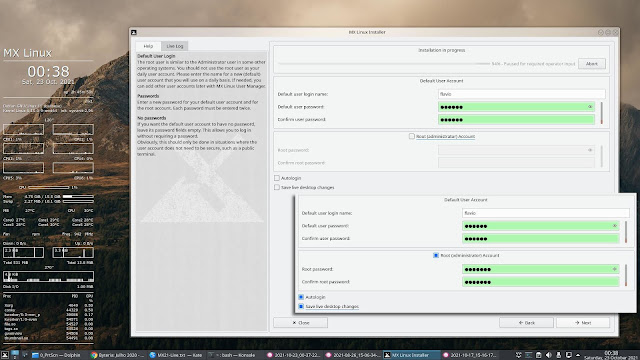Open the MX application launcher in taskbar
The height and width of the screenshot is (360, 640).
4,355
